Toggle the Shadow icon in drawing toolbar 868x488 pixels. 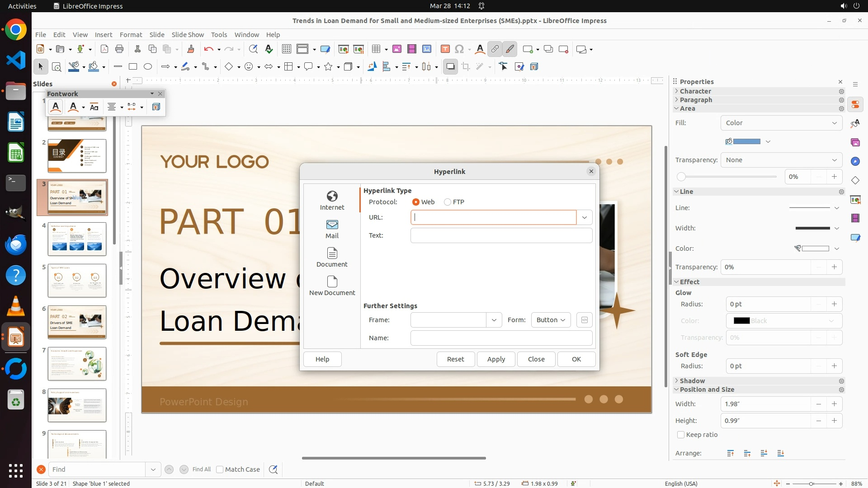coord(450,66)
